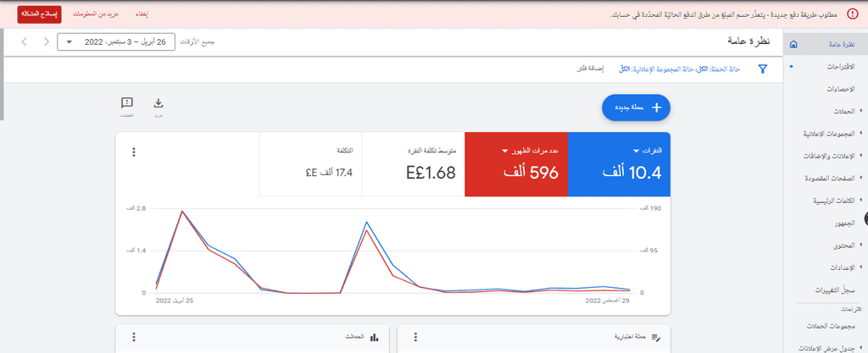
Task: Click the 'جميع الأوقات' label next to the date picker
Action: pos(198,42)
